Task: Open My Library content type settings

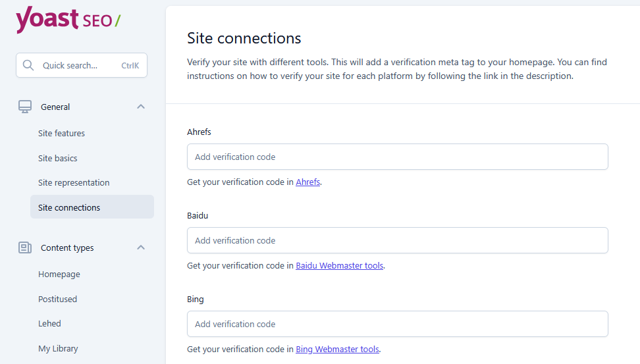Action: click(x=58, y=348)
